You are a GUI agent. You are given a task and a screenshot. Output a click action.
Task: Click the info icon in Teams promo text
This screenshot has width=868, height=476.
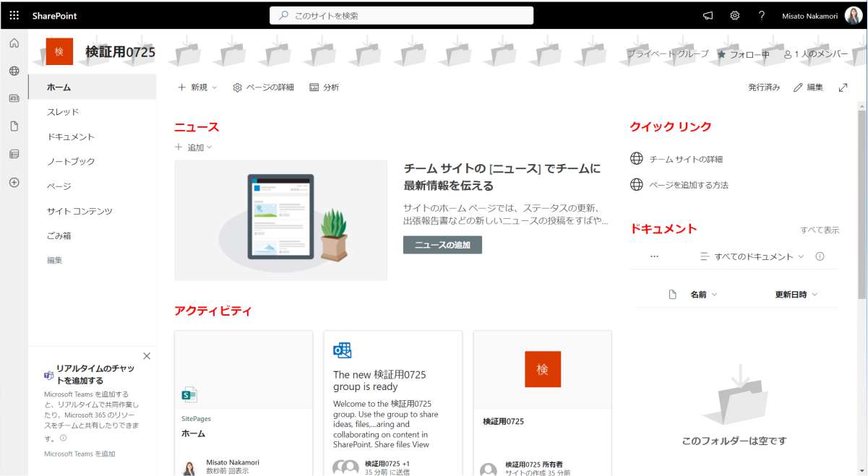click(x=63, y=438)
